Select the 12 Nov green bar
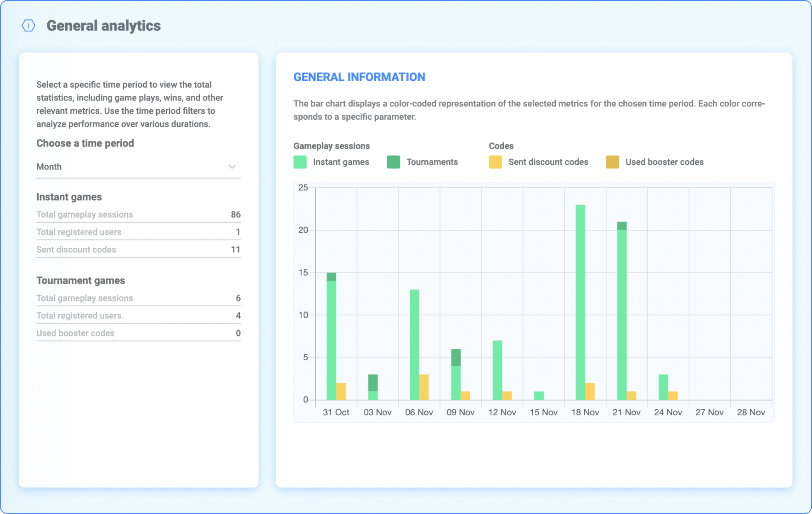Viewport: 812px width, 514px height. (x=497, y=370)
